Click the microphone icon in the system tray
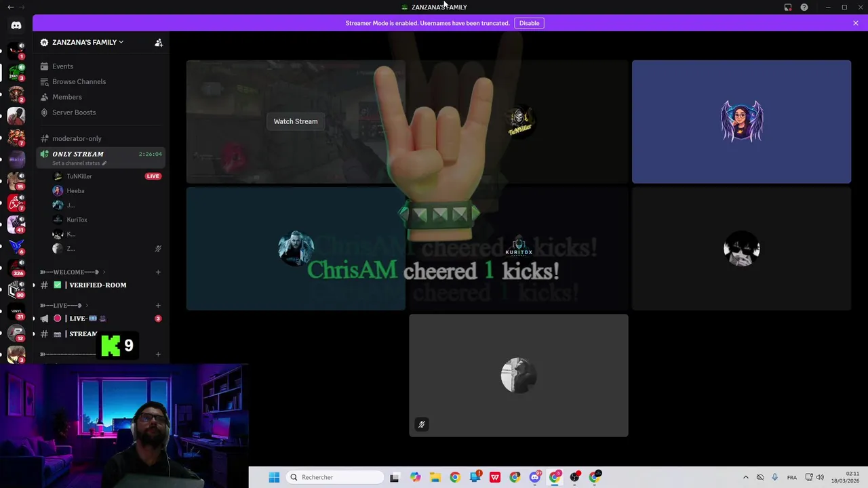This screenshot has width=868, height=488. [774, 477]
